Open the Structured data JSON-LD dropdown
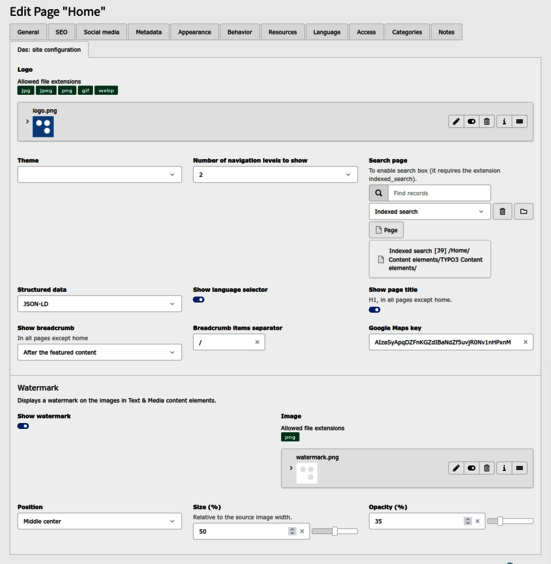The image size is (551, 564). click(x=100, y=304)
